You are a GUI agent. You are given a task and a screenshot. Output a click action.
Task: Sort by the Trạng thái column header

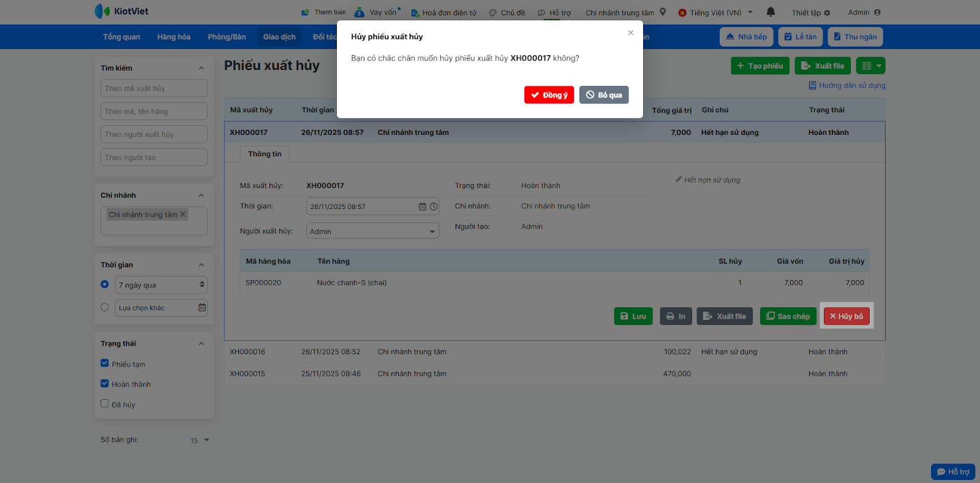pos(826,110)
